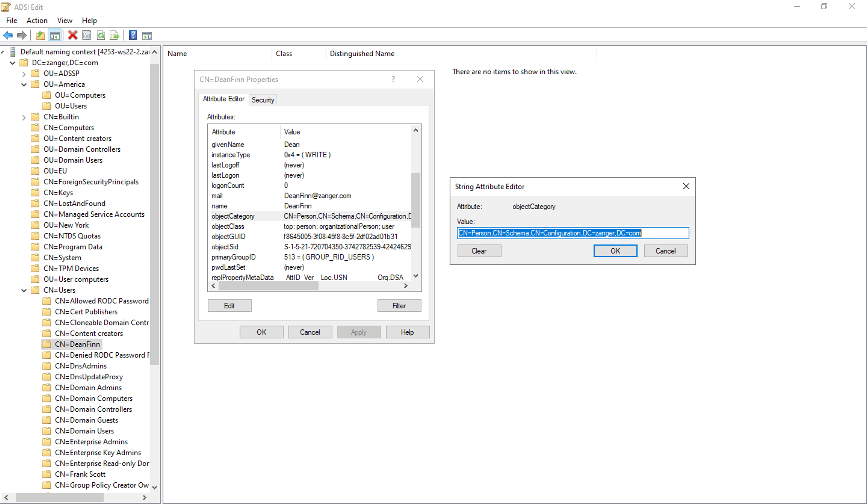Open Properties via the toolbar icon
This screenshot has width=867, height=504.
pyautogui.click(x=86, y=35)
